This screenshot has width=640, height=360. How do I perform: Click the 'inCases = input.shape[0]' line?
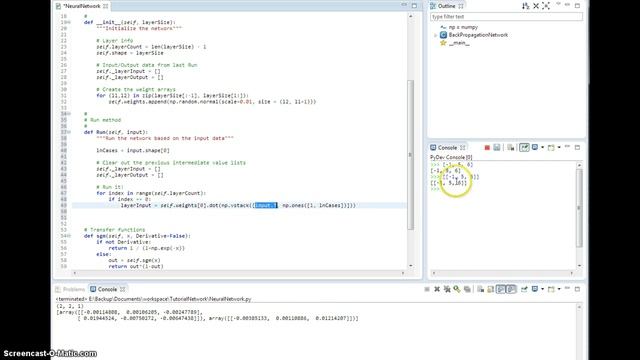coord(133,151)
